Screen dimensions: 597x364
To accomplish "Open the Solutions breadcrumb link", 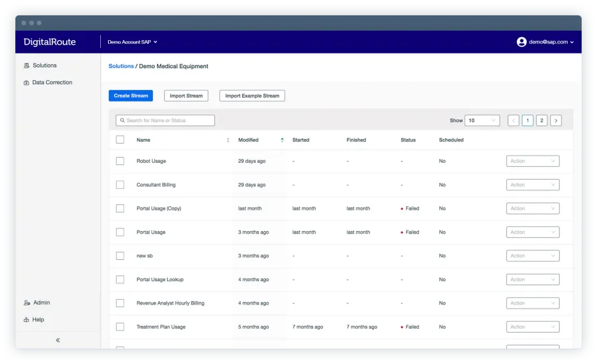I will pyautogui.click(x=121, y=66).
